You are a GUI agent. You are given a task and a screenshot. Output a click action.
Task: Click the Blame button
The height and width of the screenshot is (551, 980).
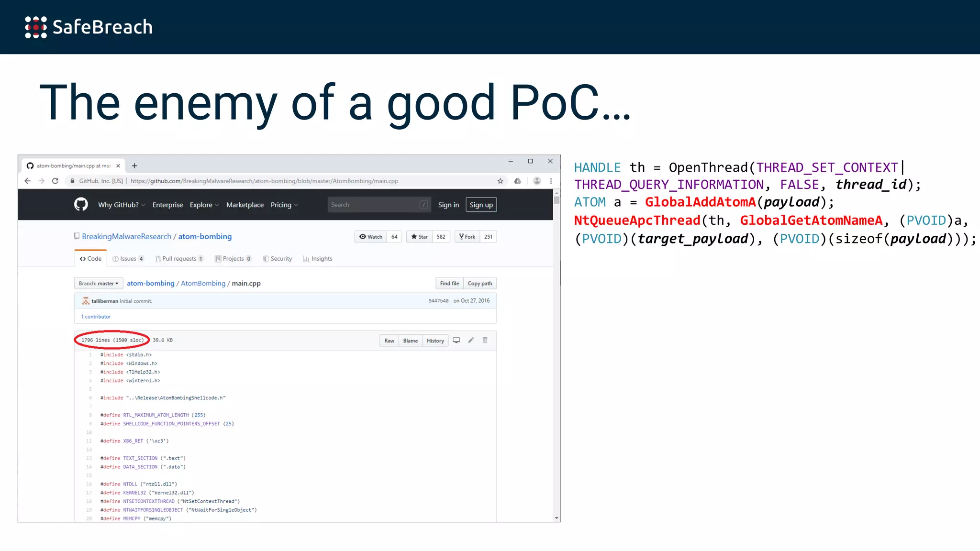pos(410,341)
